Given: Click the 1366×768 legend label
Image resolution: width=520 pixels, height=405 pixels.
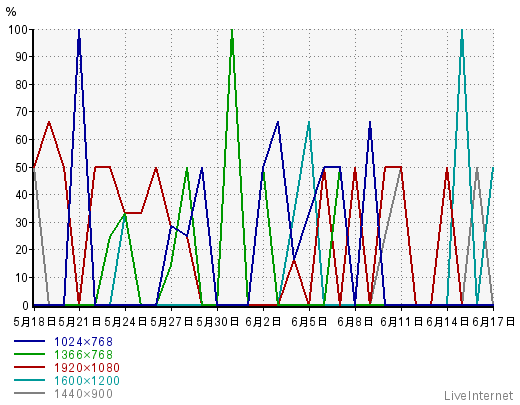Looking at the screenshot, I should point(83,355).
